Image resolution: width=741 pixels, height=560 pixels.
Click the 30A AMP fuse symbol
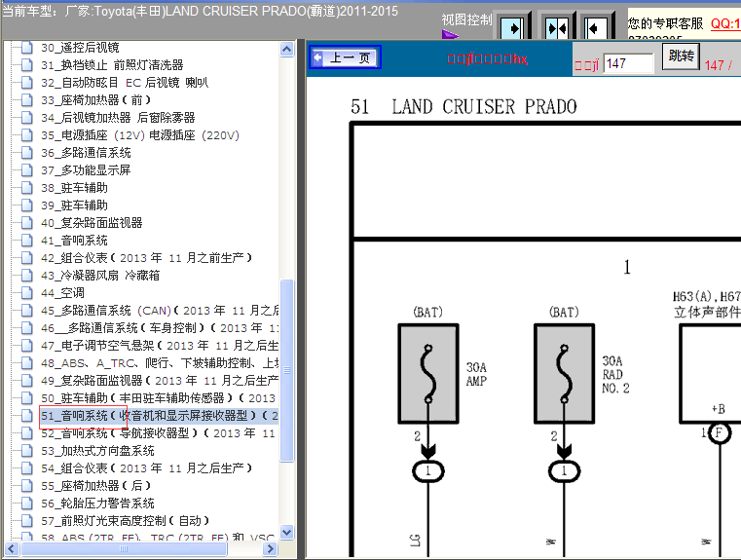click(428, 373)
